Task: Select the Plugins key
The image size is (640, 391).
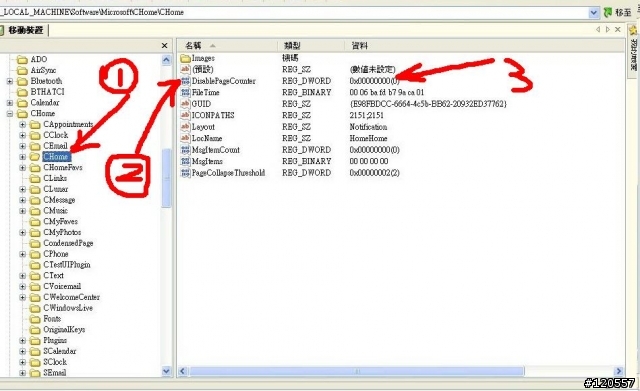Action: [55, 340]
